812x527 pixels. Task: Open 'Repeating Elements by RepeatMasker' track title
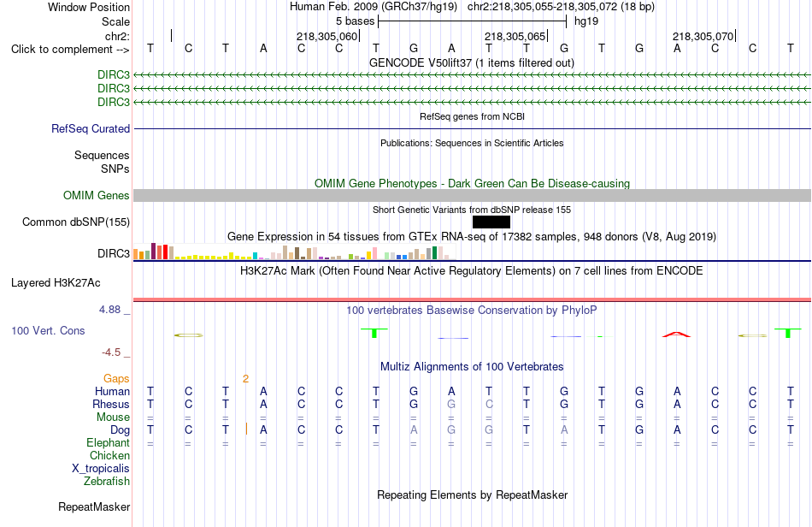[472, 494]
